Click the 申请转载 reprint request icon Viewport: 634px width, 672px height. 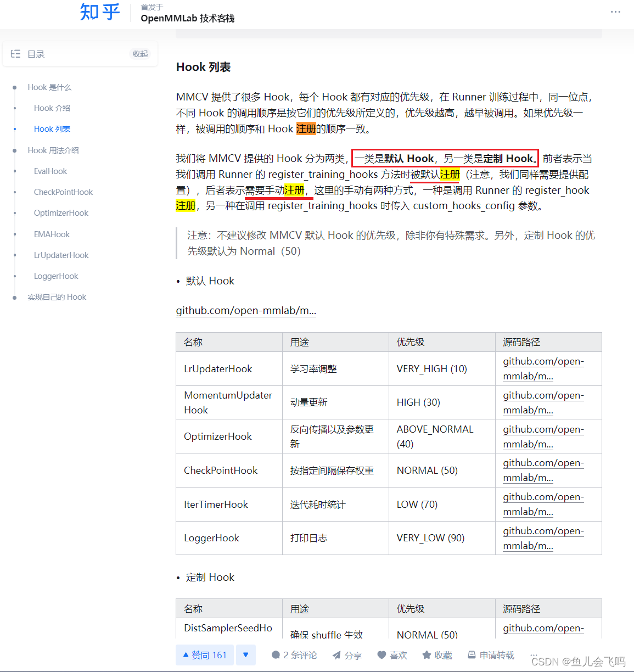click(471, 654)
